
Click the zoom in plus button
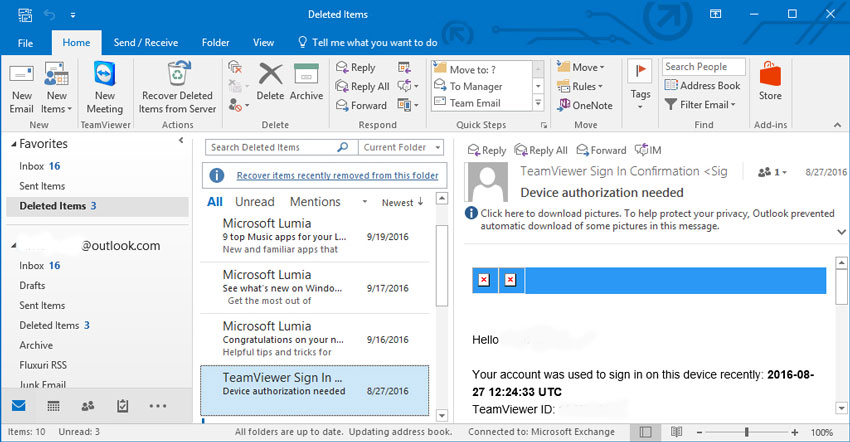click(x=795, y=432)
